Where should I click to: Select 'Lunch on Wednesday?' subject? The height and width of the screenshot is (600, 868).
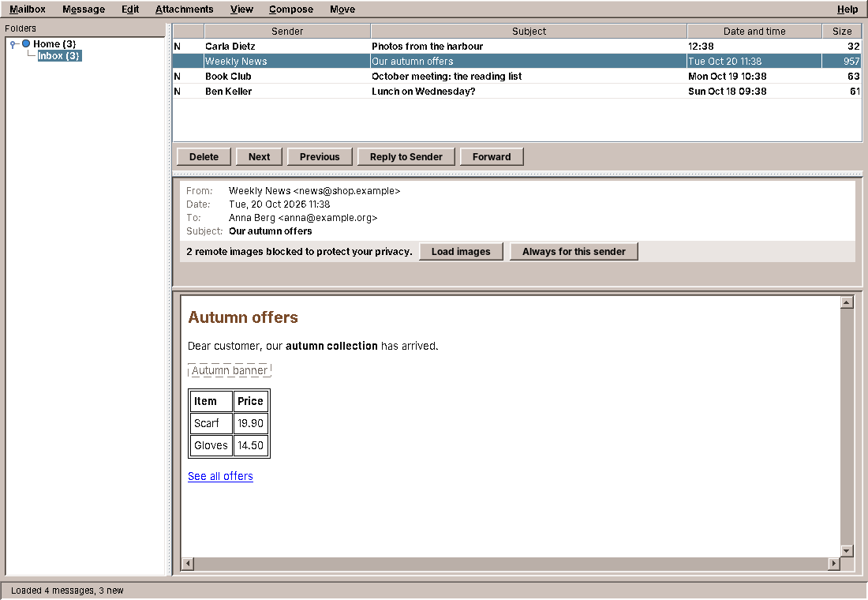point(423,92)
